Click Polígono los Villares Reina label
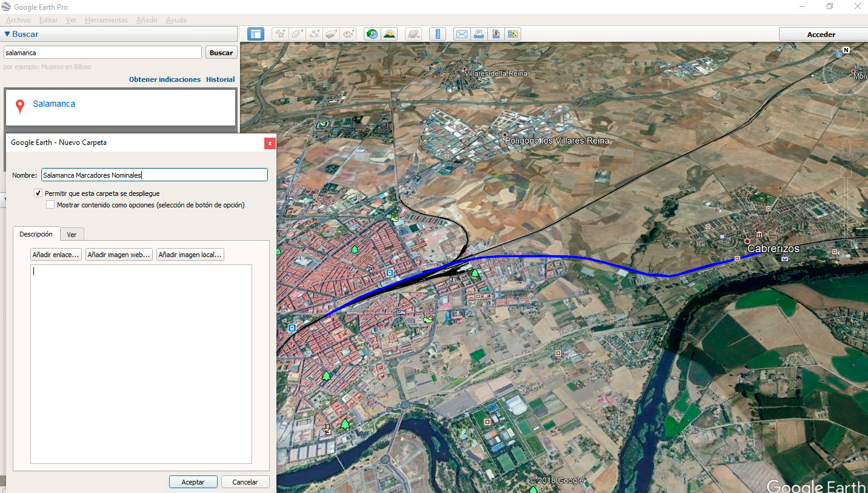The image size is (868, 493). click(x=557, y=141)
